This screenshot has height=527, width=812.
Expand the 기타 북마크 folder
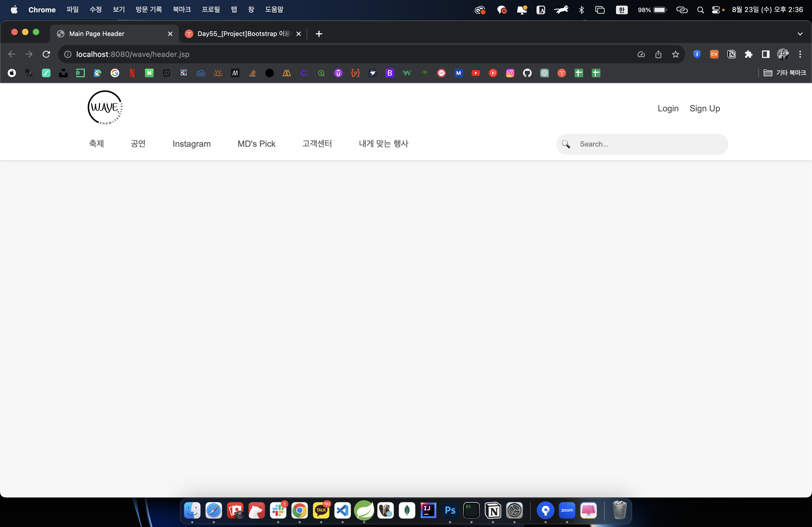tap(785, 73)
